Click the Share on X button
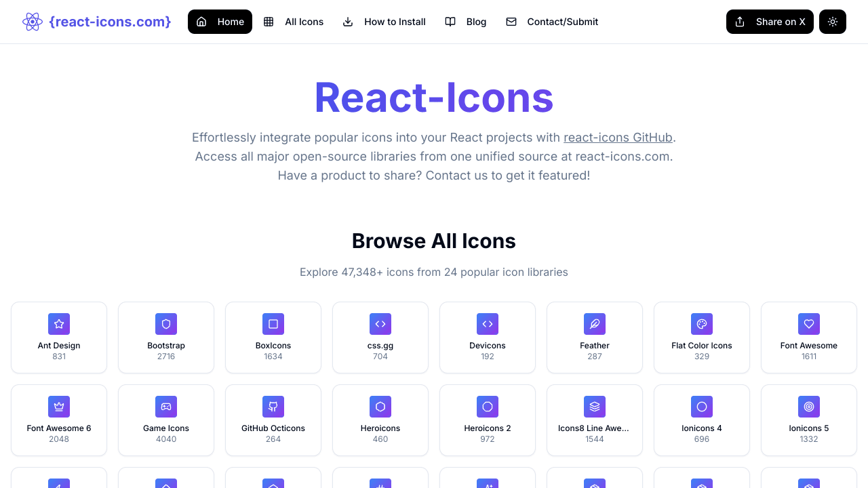The width and height of the screenshot is (868, 488). click(x=770, y=22)
